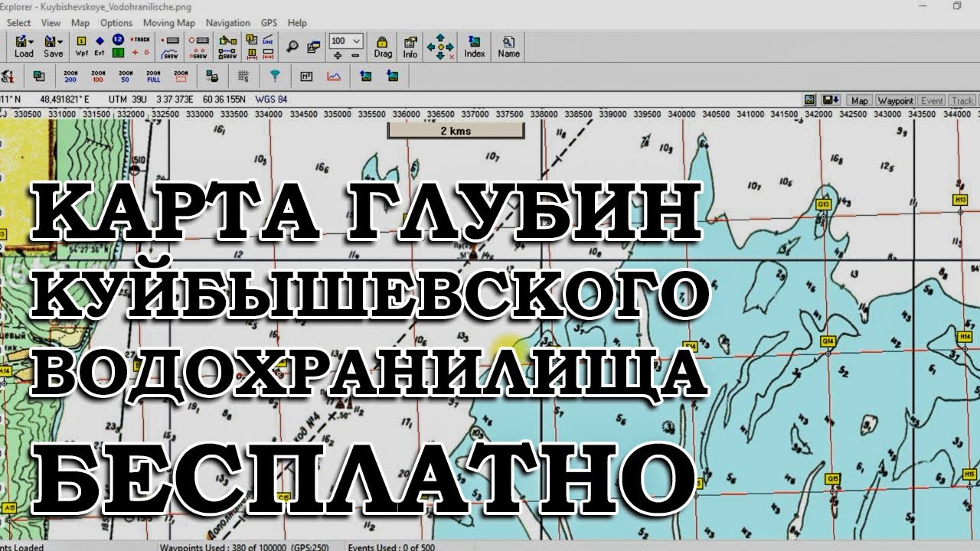980x551 pixels.
Task: Click the small map window icon on second toolbar
Action: click(x=39, y=77)
